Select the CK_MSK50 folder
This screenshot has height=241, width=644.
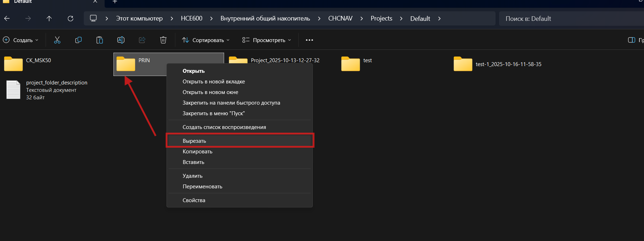point(28,64)
